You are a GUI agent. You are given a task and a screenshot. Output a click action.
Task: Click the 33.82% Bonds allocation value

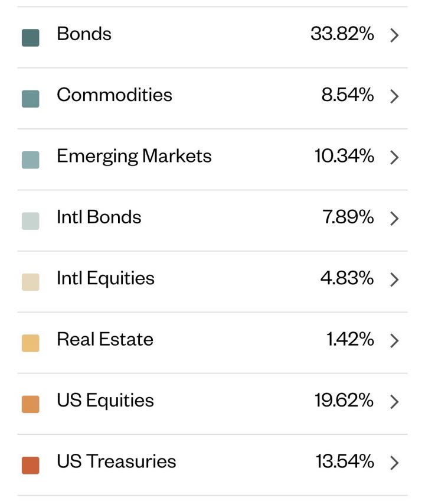coord(342,34)
